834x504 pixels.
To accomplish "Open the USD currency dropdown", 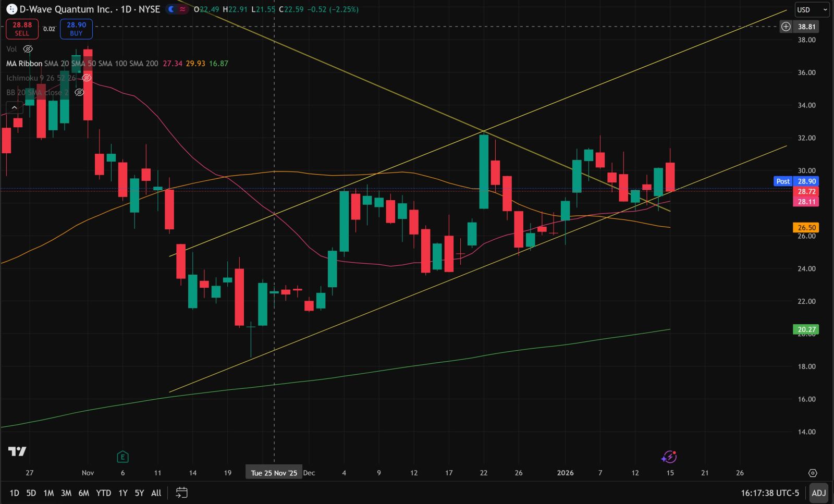I will [x=812, y=9].
